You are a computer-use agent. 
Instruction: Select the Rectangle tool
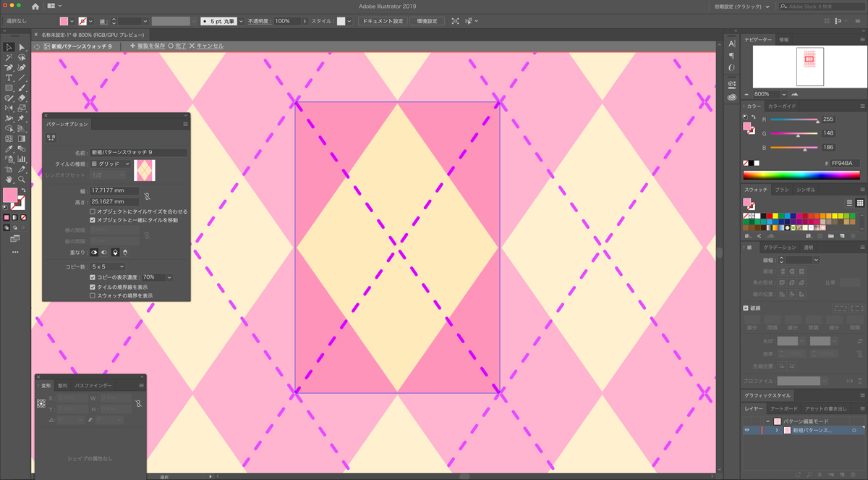(x=9, y=88)
